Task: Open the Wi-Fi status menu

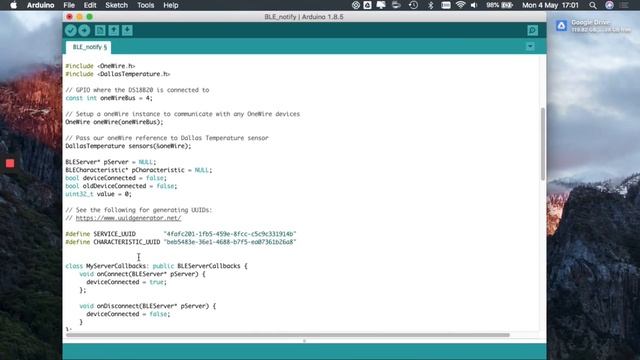Action: (x=460, y=5)
